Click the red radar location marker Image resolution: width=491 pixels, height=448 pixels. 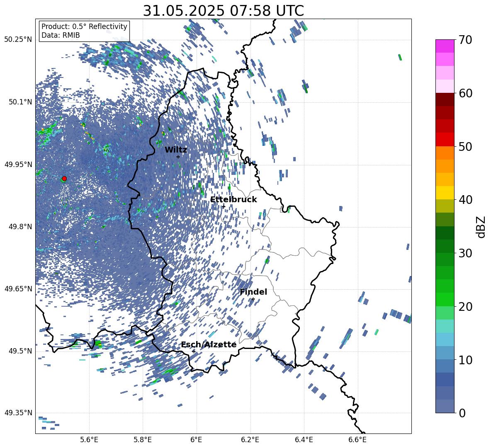pos(64,179)
